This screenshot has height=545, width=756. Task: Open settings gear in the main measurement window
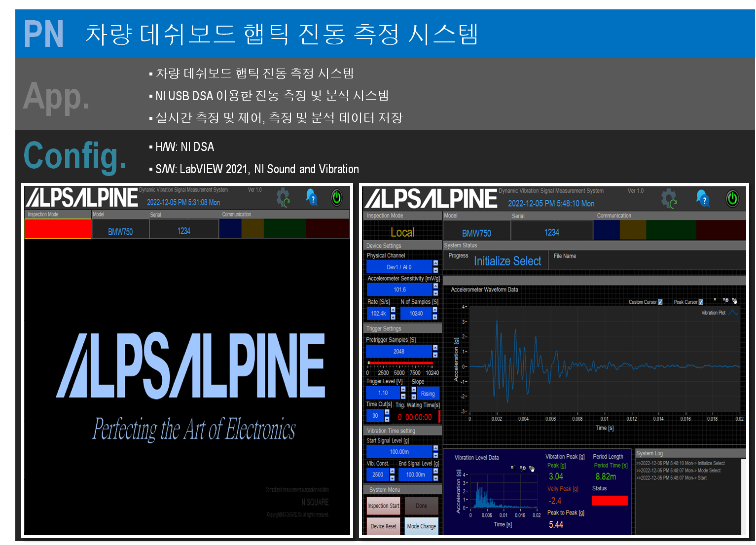pos(669,198)
